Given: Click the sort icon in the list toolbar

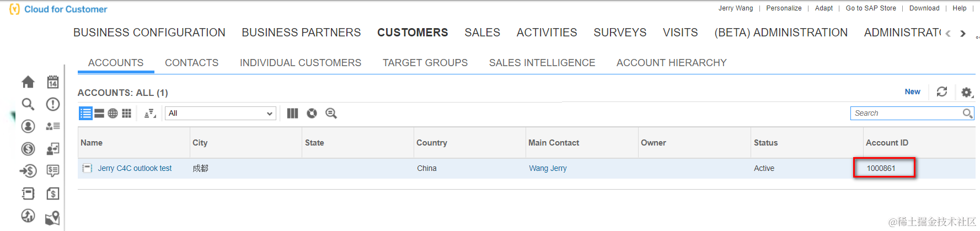Looking at the screenshot, I should (x=150, y=113).
